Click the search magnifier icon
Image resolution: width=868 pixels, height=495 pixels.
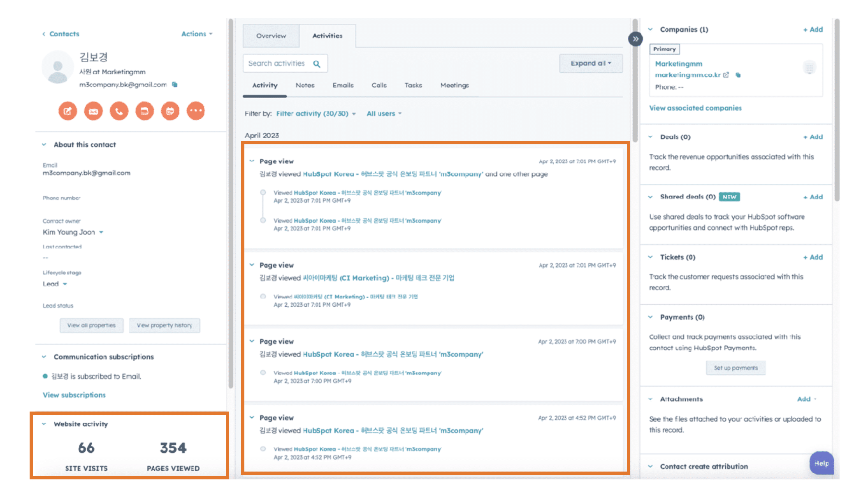316,64
